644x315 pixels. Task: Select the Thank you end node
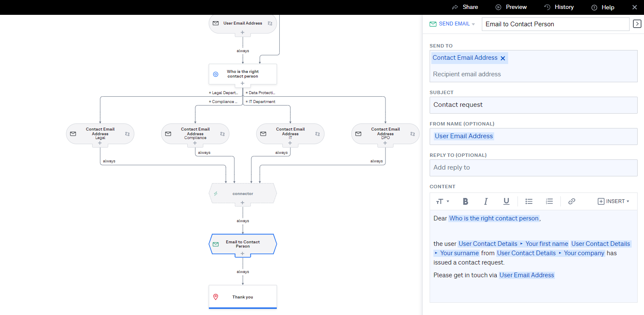click(242, 297)
